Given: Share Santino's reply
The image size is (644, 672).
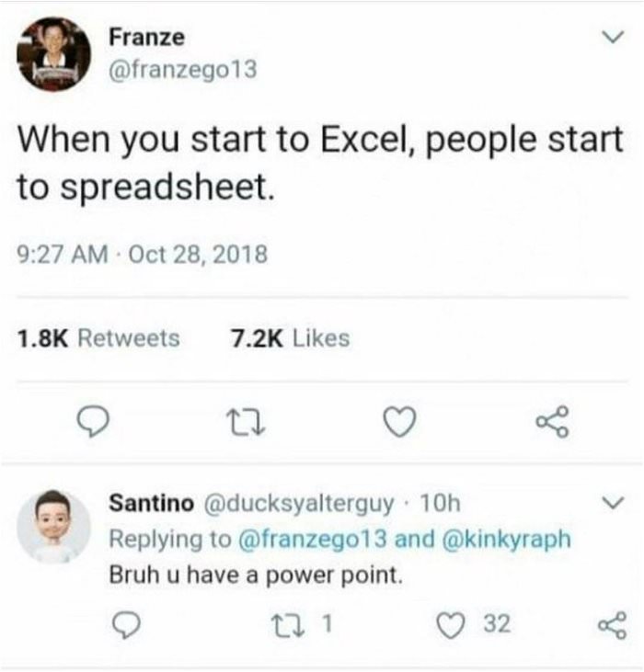Looking at the screenshot, I should tap(607, 626).
